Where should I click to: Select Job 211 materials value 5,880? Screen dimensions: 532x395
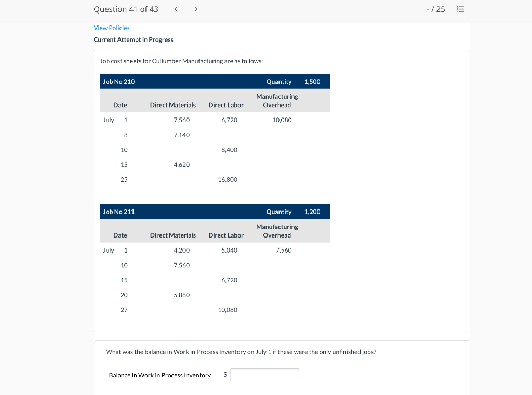tap(181, 295)
